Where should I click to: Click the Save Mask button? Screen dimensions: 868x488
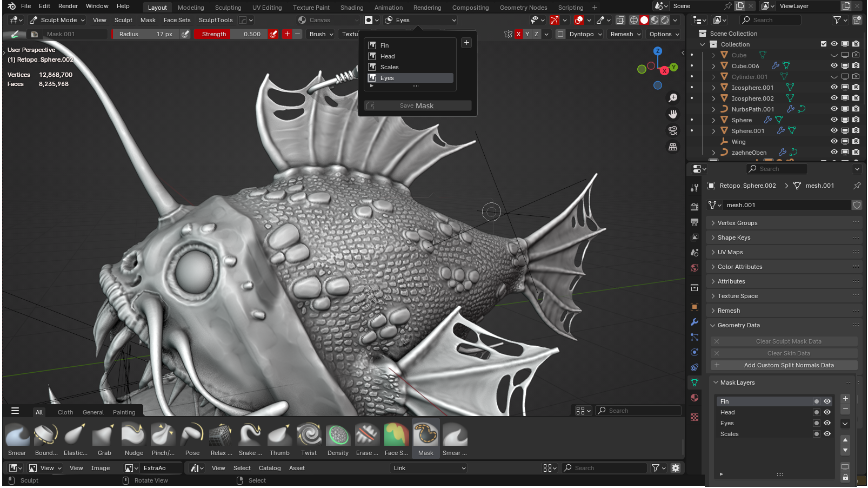point(417,105)
